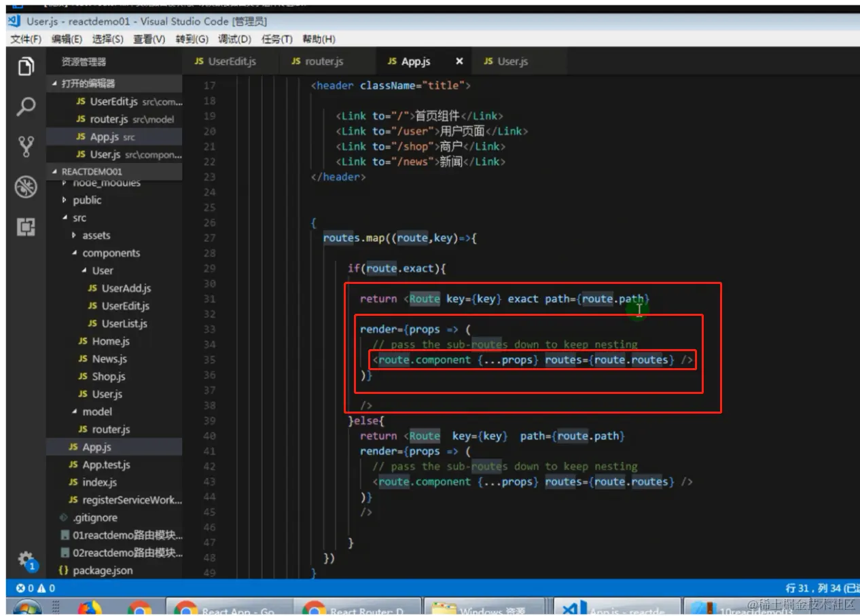The height and width of the screenshot is (616, 860).
Task: Click the errors and warnings status indicator
Action: (x=35, y=588)
